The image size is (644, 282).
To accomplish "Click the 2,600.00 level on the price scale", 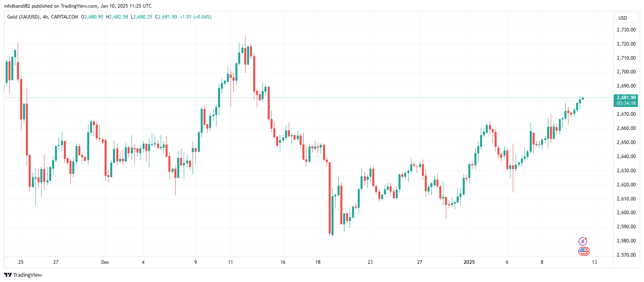I will tap(626, 213).
